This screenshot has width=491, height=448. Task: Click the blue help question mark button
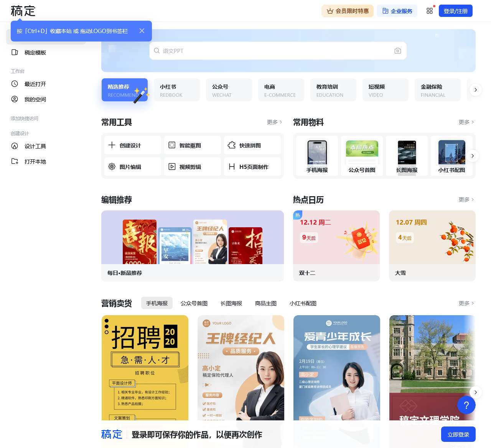pyautogui.click(x=466, y=405)
